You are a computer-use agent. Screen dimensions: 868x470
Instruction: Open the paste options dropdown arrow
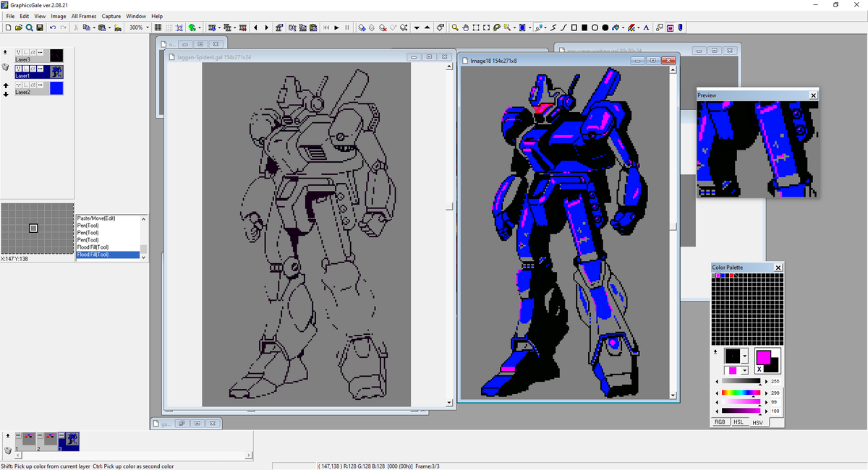[109, 27]
